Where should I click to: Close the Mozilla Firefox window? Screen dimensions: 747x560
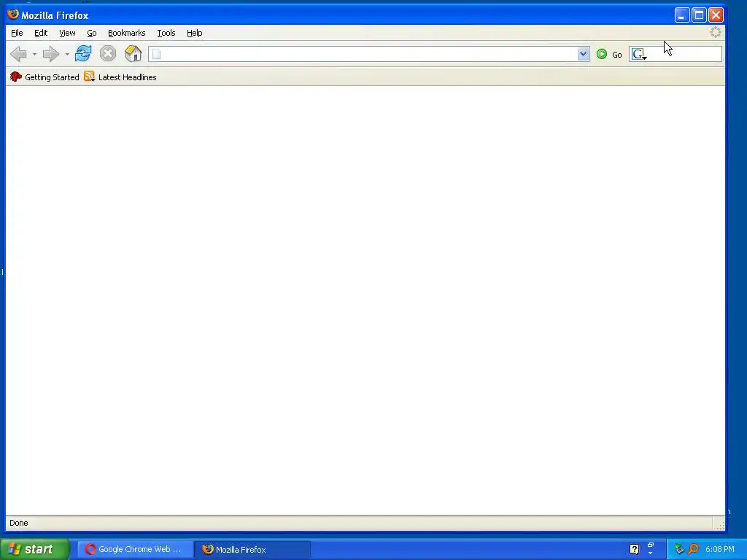tap(716, 15)
